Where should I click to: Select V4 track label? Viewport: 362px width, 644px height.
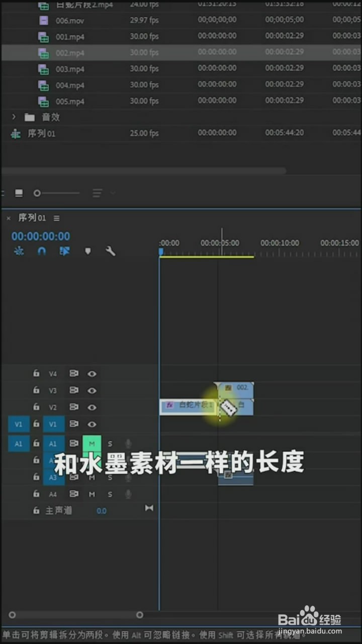point(53,374)
